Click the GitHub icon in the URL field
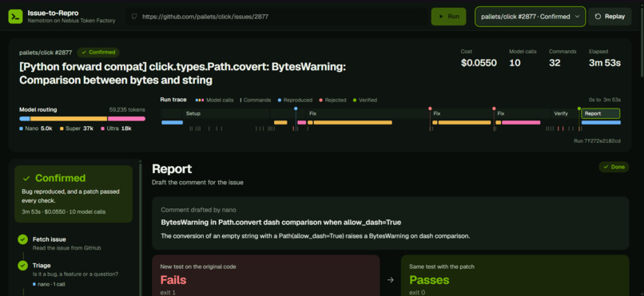Image resolution: width=644 pixels, height=296 pixels. (x=134, y=17)
